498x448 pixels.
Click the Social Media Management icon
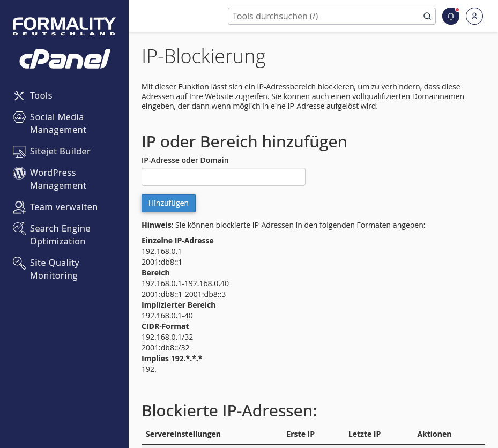(x=19, y=117)
